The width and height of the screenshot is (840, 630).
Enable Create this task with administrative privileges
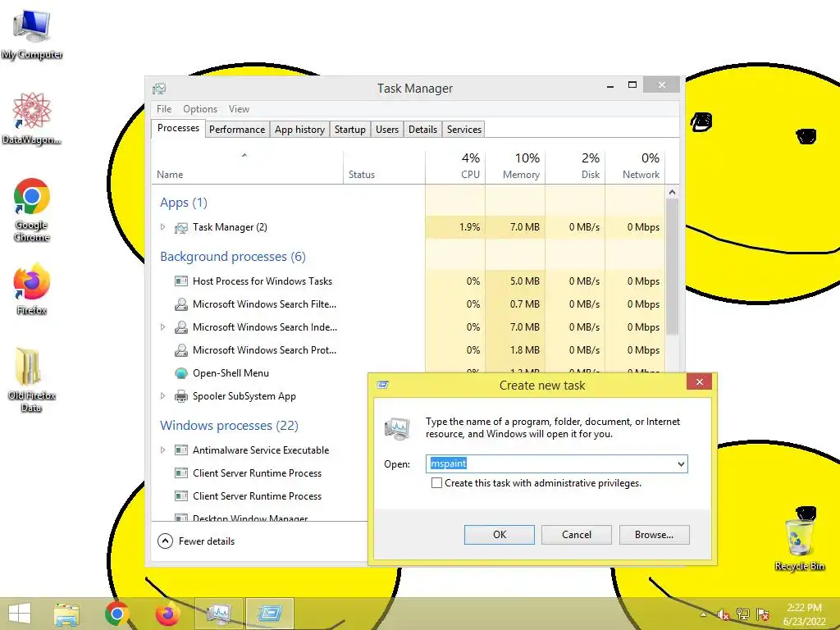(436, 483)
